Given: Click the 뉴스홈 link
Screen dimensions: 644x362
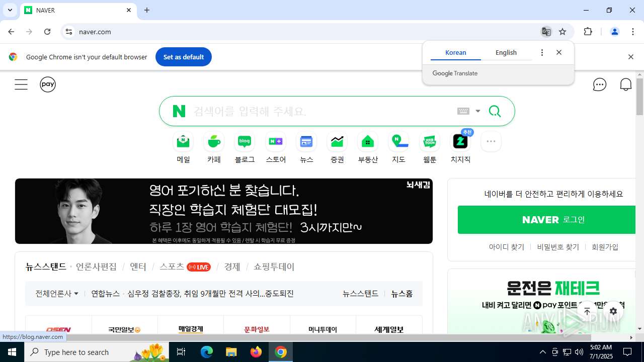Looking at the screenshot, I should click(402, 294).
